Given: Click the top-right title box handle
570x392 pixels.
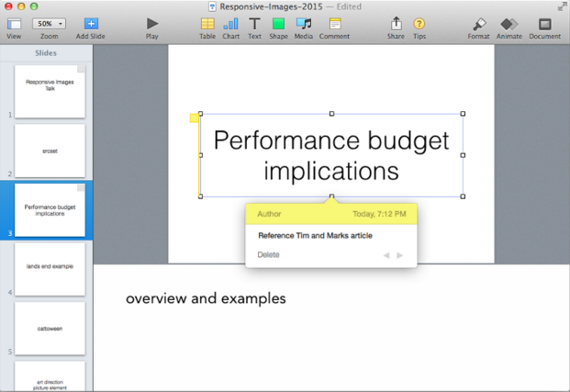Looking at the screenshot, I should (x=463, y=114).
